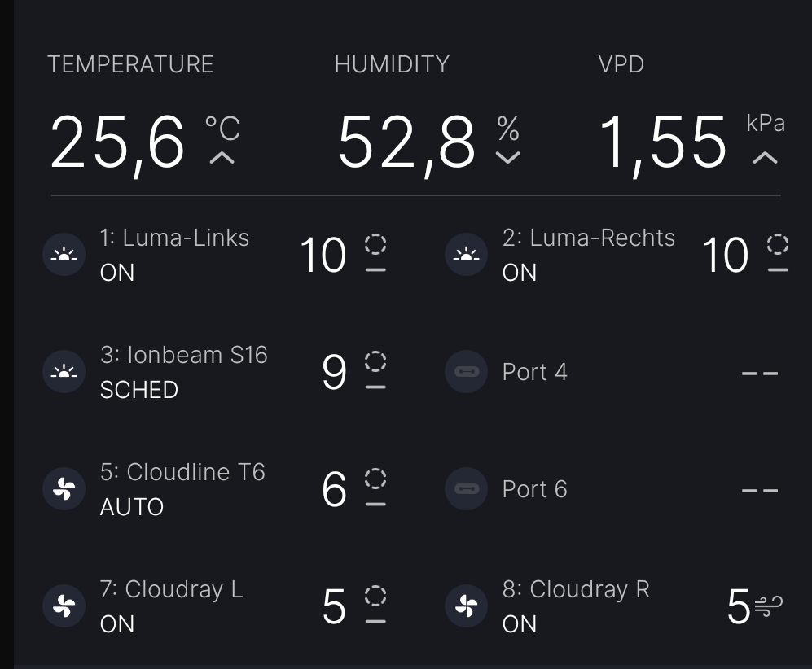Click the Cloudray R fan icon
812x669 pixels.
click(466, 606)
